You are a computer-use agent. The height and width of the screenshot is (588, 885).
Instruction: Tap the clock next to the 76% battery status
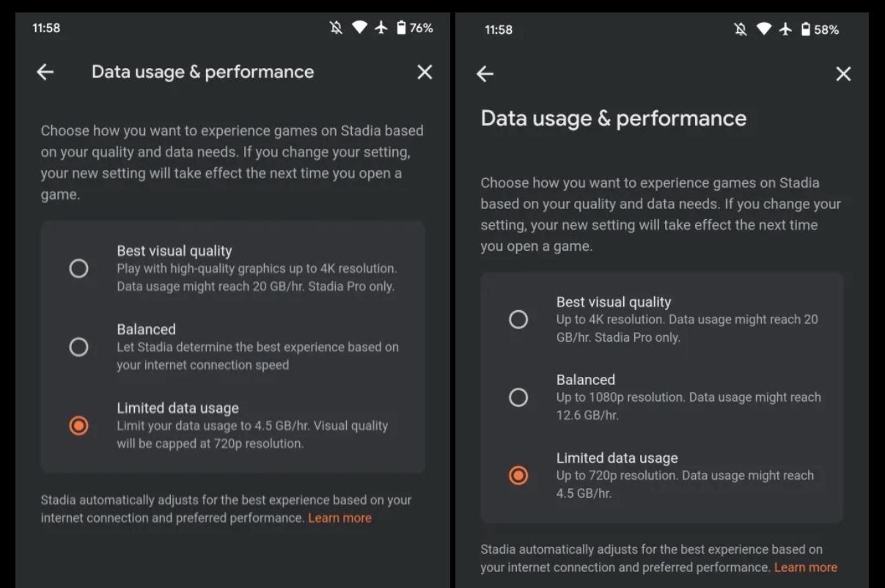tap(46, 28)
